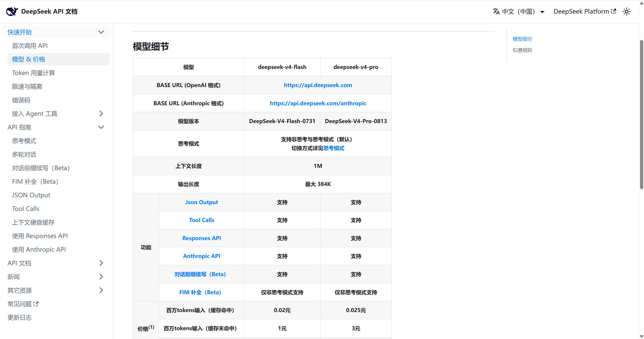Viewport: 644px width, 339px height.
Task: Click the 模型细节 heading
Action: (151, 46)
